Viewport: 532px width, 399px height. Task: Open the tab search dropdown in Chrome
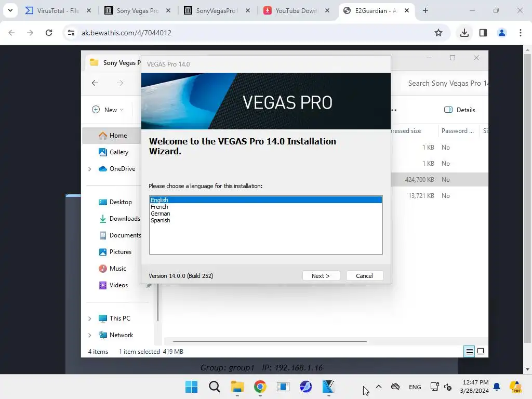[10, 10]
